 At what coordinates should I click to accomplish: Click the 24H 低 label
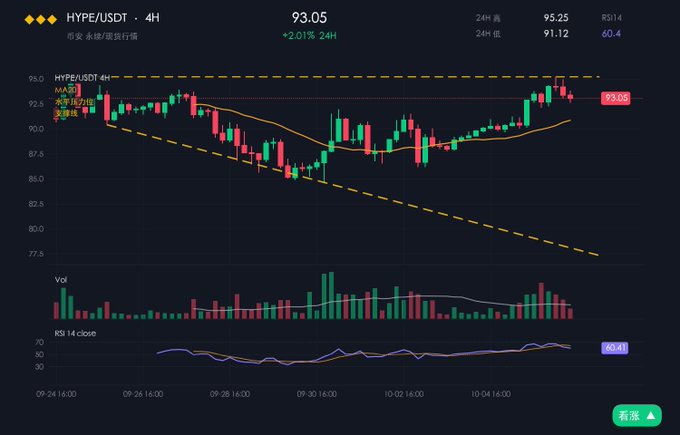coord(488,34)
